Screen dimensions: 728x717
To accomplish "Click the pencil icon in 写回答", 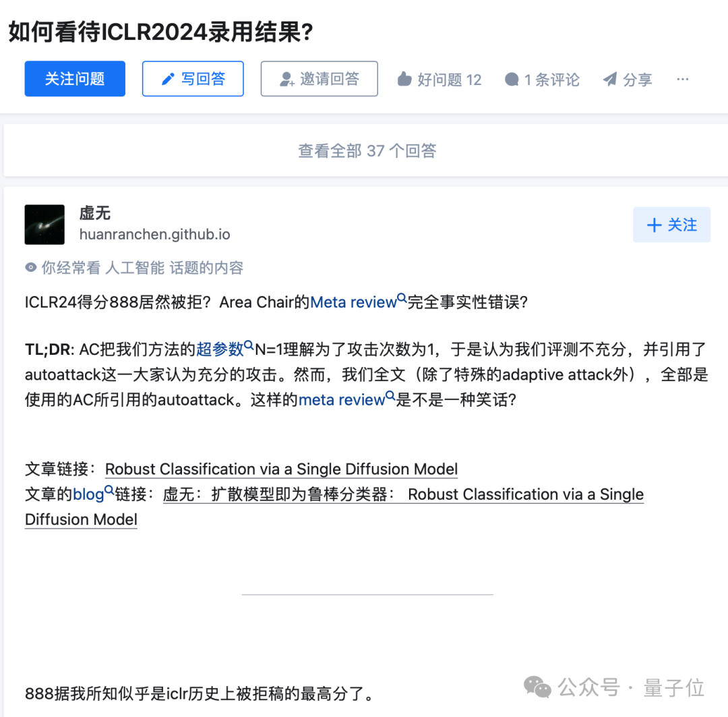I will click(x=168, y=79).
